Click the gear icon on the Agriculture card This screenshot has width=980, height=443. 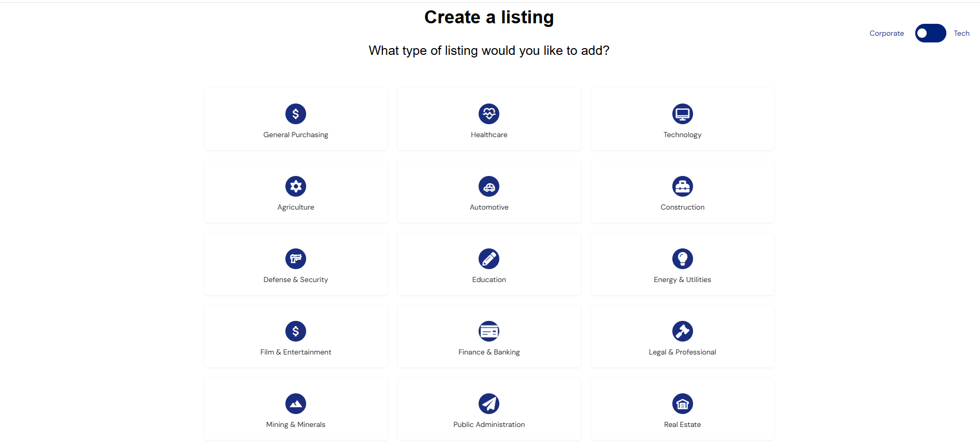click(x=295, y=186)
